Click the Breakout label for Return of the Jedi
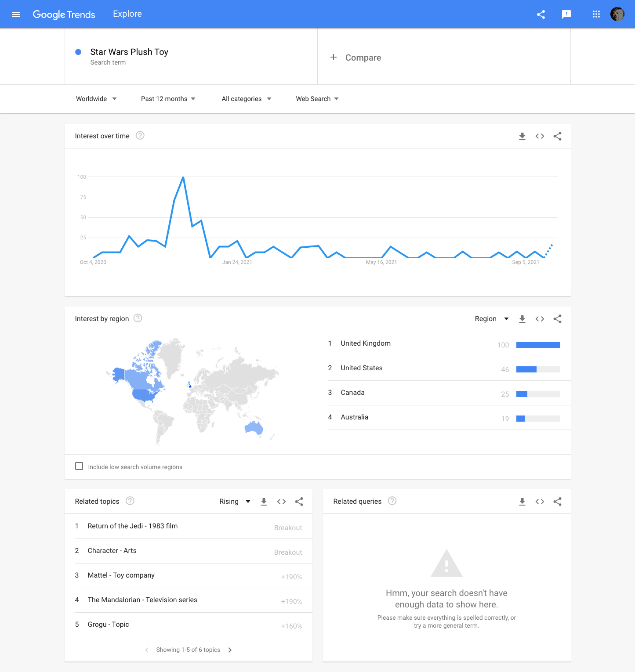635x672 pixels. click(x=288, y=528)
